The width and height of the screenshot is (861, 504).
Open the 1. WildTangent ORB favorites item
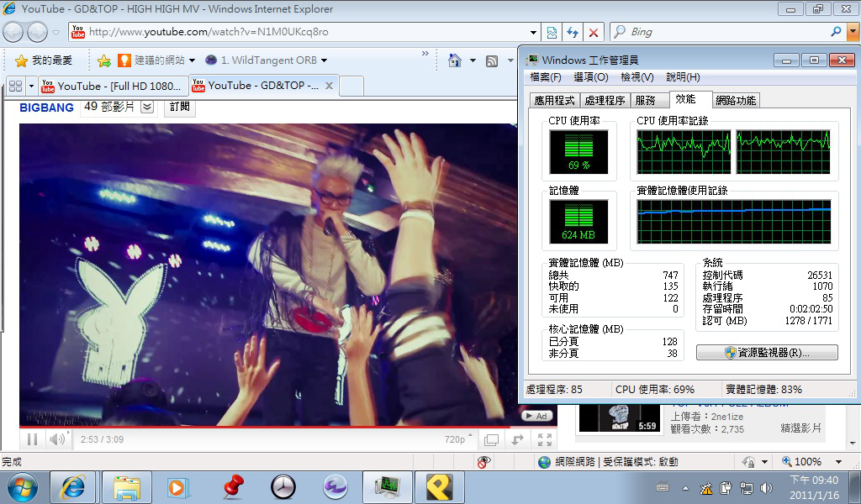pyautogui.click(x=266, y=60)
